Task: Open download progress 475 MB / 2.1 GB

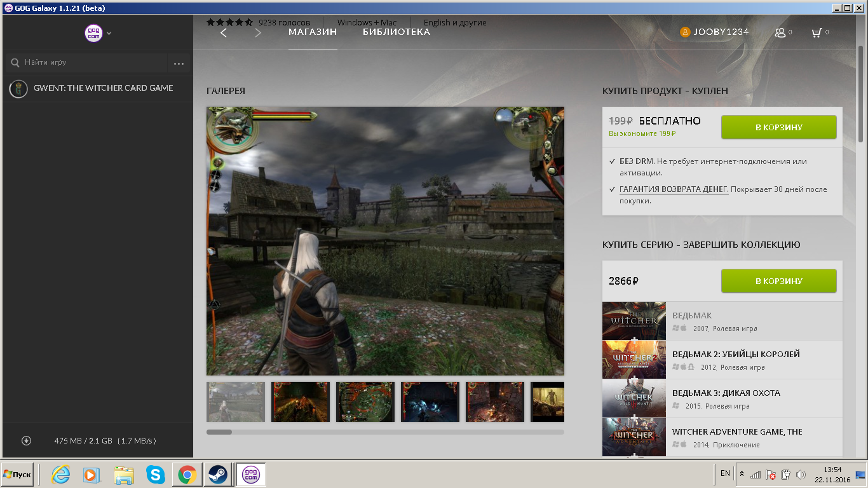Action: 105,440
